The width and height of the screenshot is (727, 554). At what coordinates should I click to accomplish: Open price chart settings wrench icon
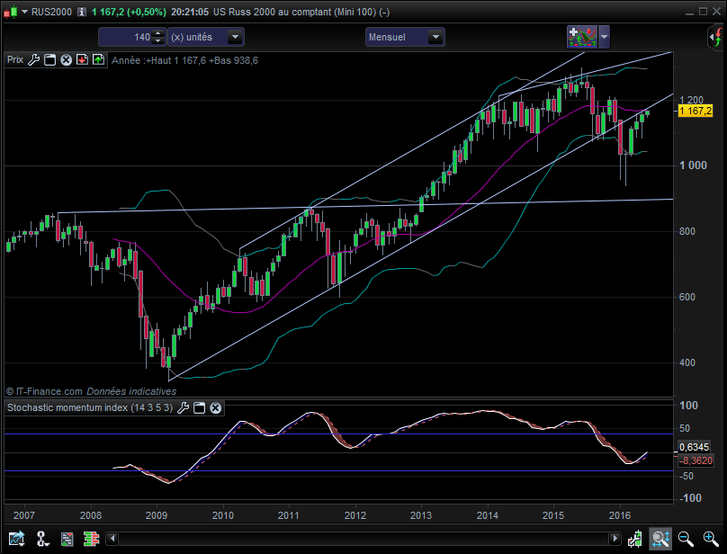(x=34, y=60)
